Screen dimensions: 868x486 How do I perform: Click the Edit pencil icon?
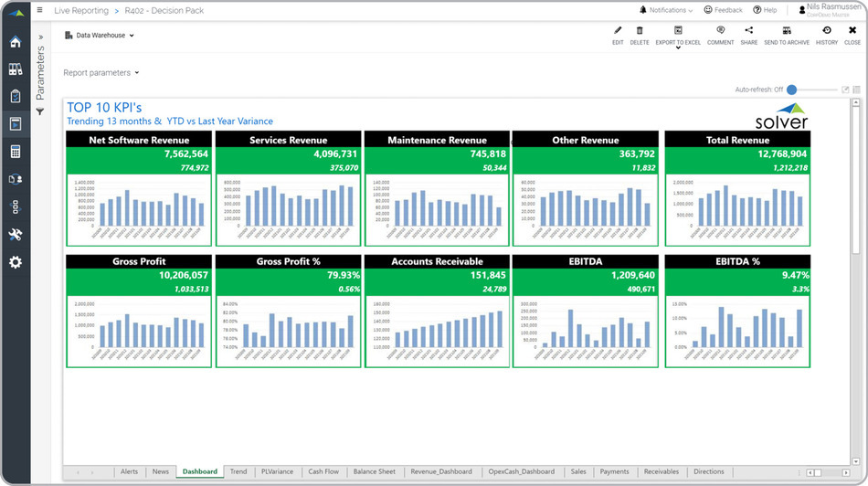pos(618,31)
